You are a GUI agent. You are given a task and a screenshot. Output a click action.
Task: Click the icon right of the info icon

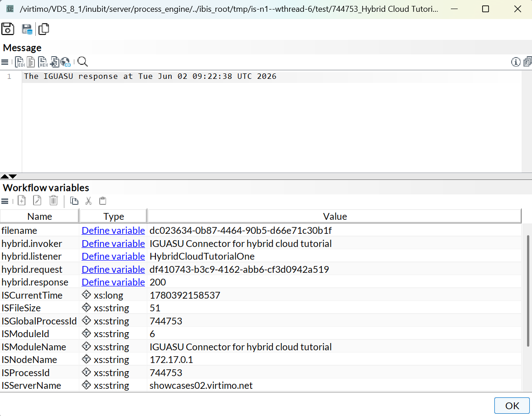[527, 62]
